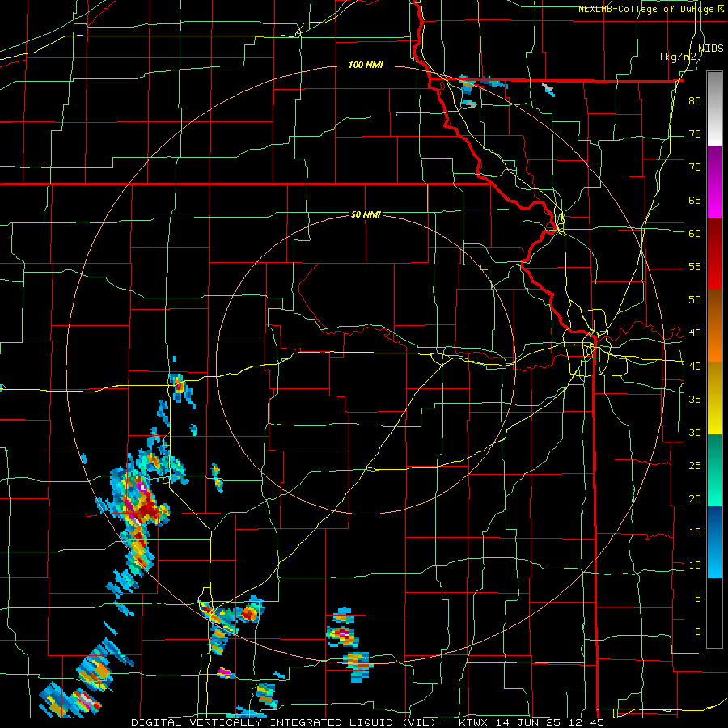Click the 40 value on the color scale
Viewport: 728px width, 728px height.
tap(695, 366)
